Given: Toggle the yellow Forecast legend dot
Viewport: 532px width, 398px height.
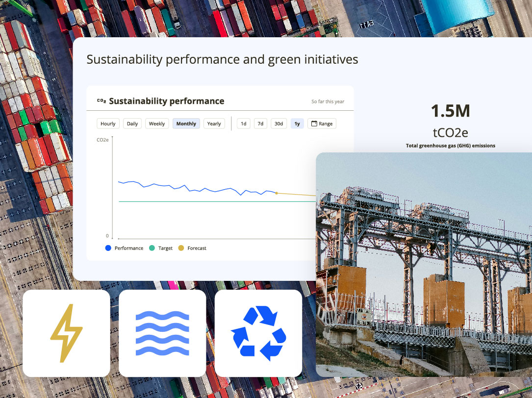Looking at the screenshot, I should tap(181, 248).
